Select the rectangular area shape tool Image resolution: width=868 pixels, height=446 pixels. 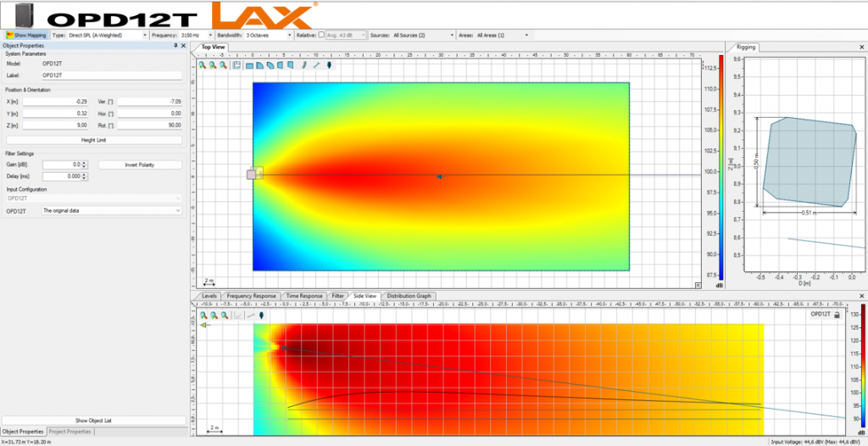pyautogui.click(x=250, y=65)
